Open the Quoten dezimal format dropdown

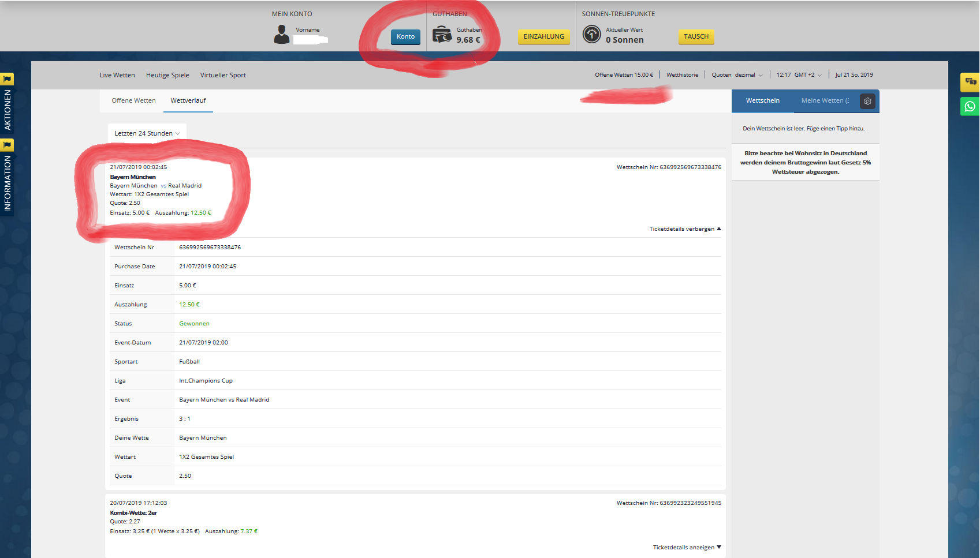click(737, 75)
